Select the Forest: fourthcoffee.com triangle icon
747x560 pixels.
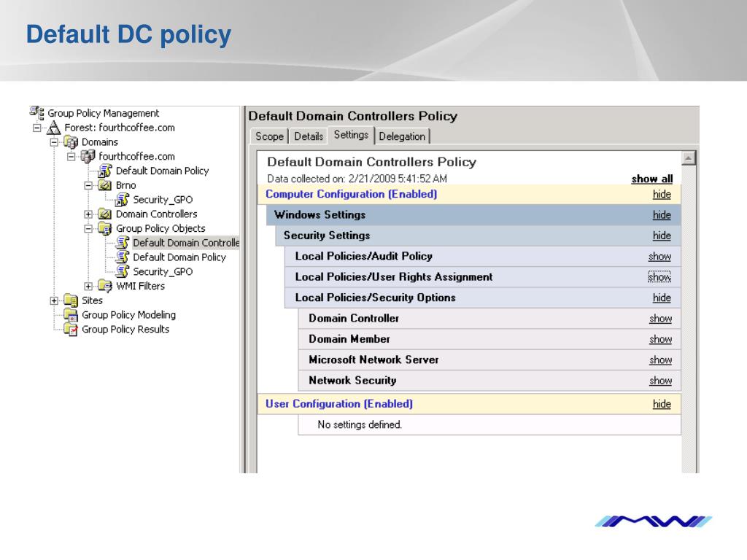click(x=53, y=128)
